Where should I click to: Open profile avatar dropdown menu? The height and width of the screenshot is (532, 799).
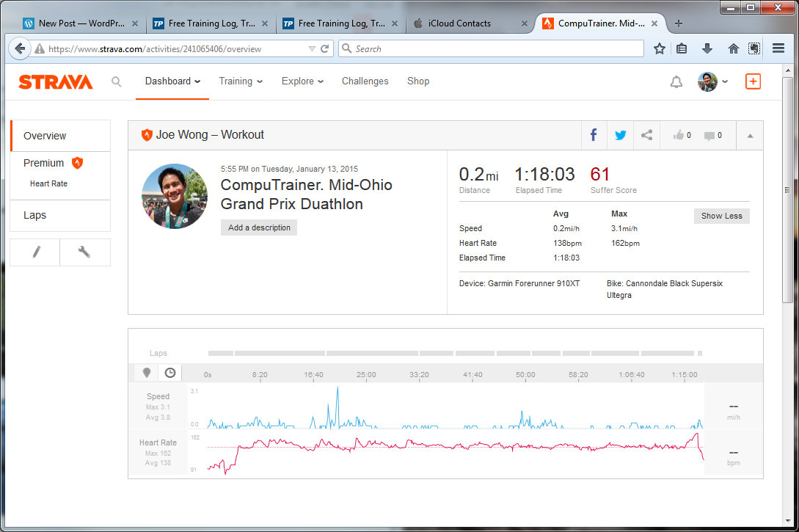pyautogui.click(x=712, y=81)
